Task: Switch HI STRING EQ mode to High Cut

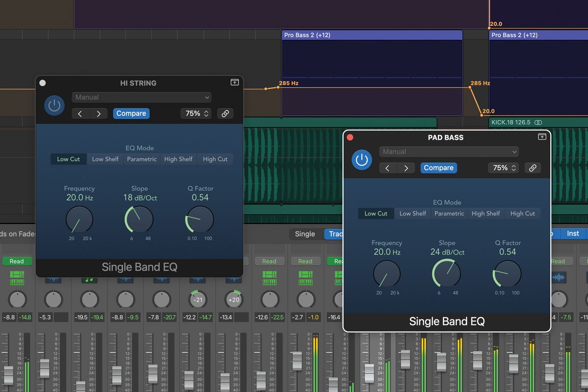Action: tap(215, 159)
